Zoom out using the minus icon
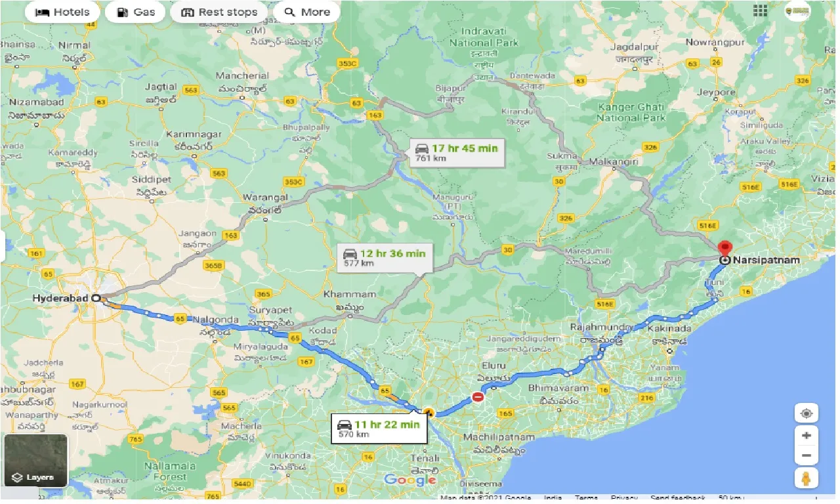The width and height of the screenshot is (840, 504). coord(806,455)
